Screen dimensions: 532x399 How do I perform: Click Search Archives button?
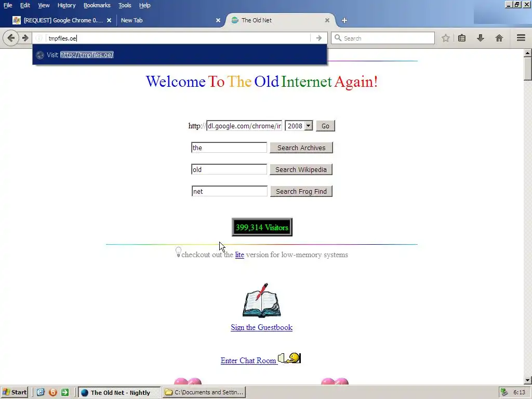[301, 148]
